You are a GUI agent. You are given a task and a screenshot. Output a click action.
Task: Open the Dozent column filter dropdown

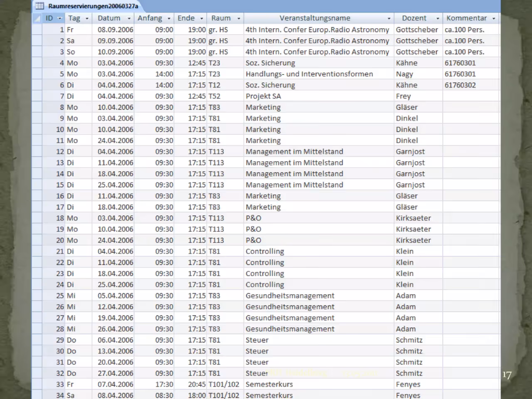click(x=438, y=18)
